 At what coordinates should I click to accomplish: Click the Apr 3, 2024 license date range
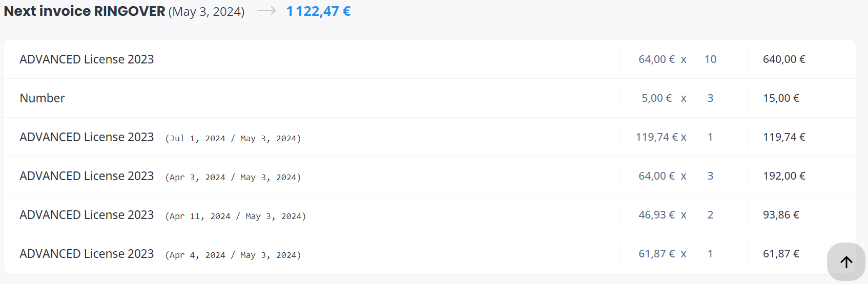coord(233,177)
